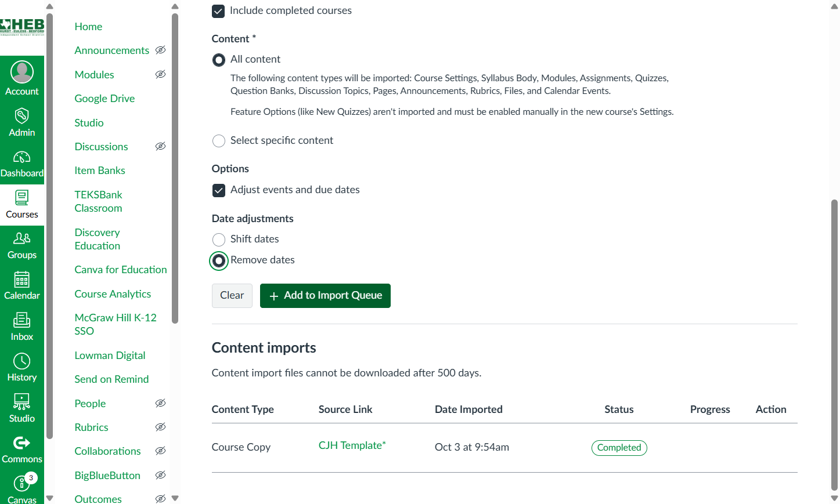Open Send on Remind menu link
The height and width of the screenshot is (504, 840).
click(111, 379)
